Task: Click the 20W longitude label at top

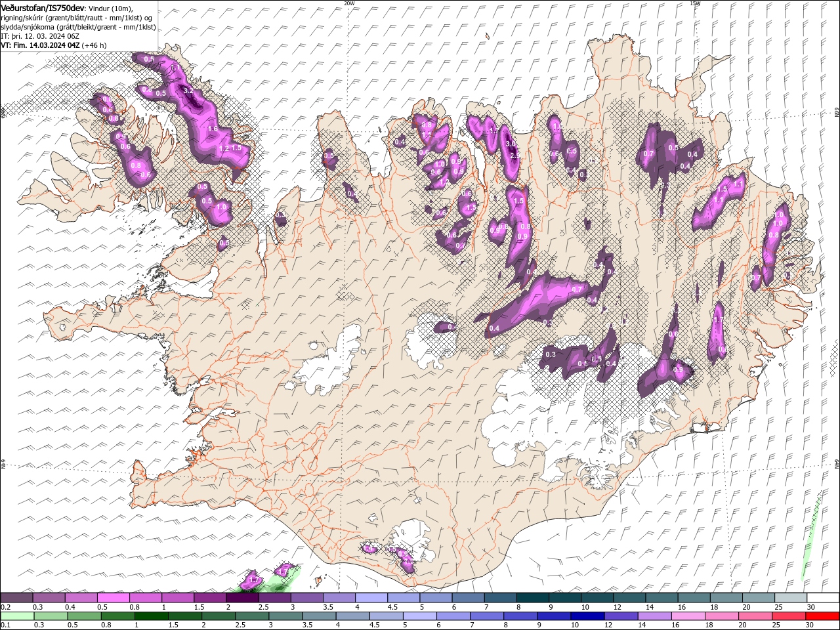Action: pyautogui.click(x=349, y=3)
